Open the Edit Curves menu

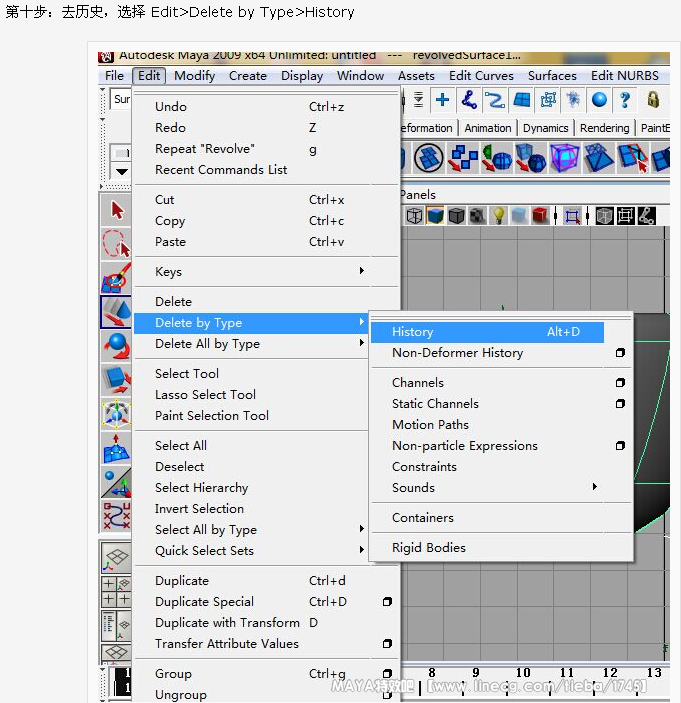click(481, 76)
